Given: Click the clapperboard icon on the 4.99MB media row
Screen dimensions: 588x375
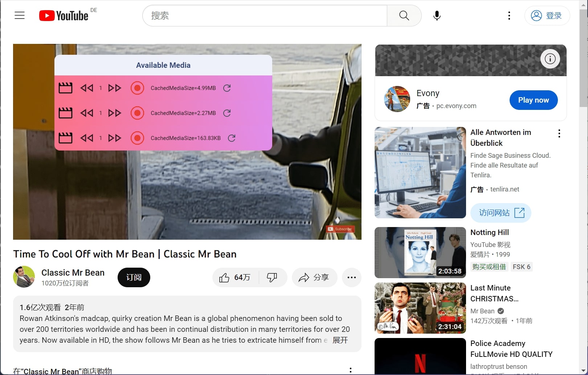Looking at the screenshot, I should pos(65,88).
